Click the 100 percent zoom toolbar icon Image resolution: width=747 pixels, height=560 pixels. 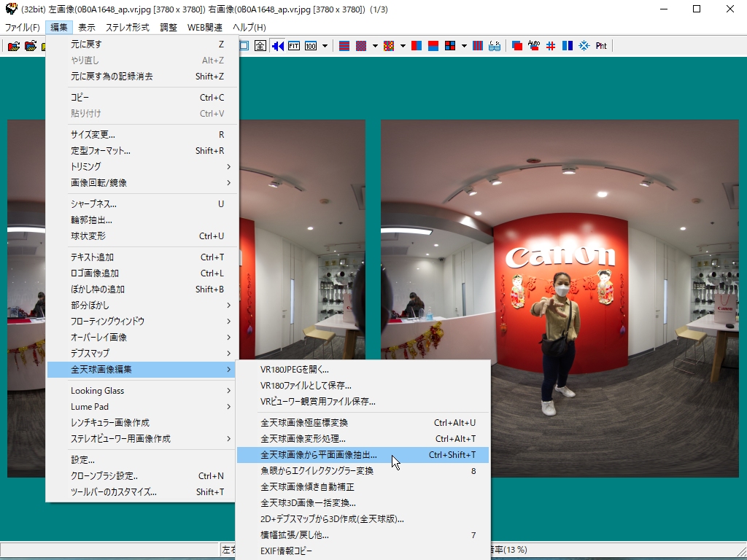tap(311, 46)
